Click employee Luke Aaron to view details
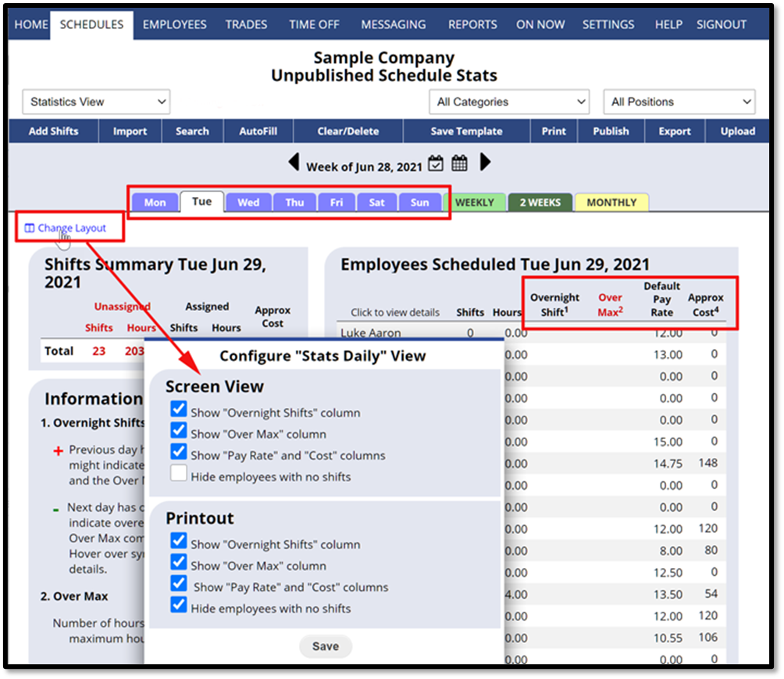 tap(371, 333)
